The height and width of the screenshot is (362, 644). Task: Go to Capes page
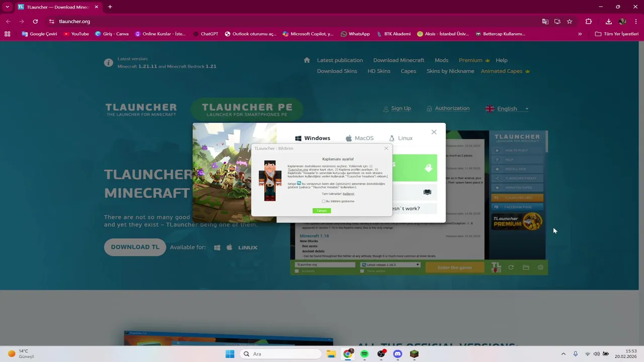(x=409, y=71)
